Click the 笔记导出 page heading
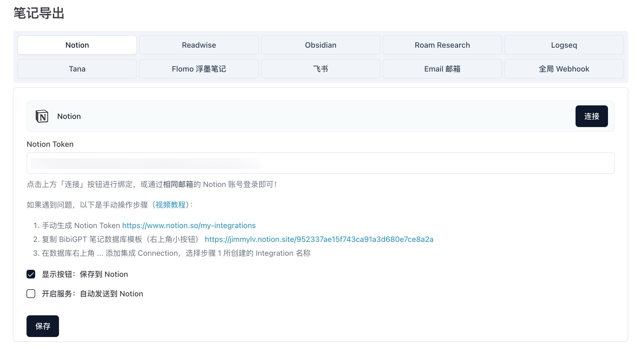This screenshot has height=350, width=644. (39, 13)
